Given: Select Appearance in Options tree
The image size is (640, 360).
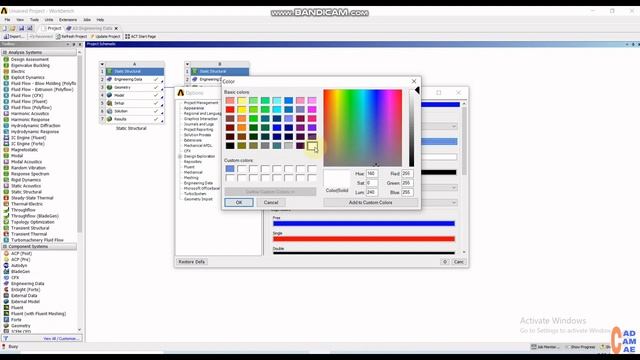Looking at the screenshot, I should (x=193, y=108).
